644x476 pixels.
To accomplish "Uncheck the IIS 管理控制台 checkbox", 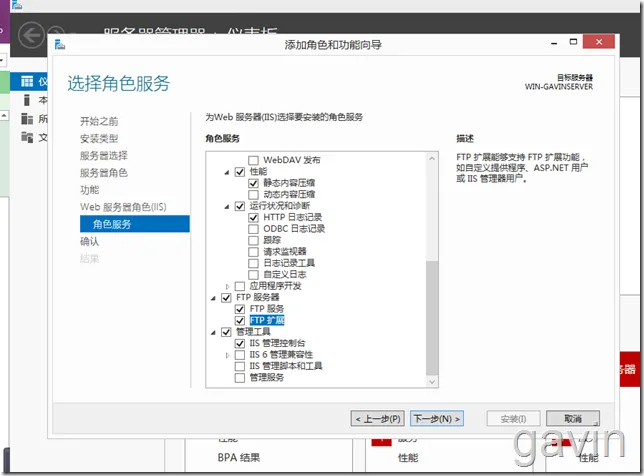I will 240,343.
